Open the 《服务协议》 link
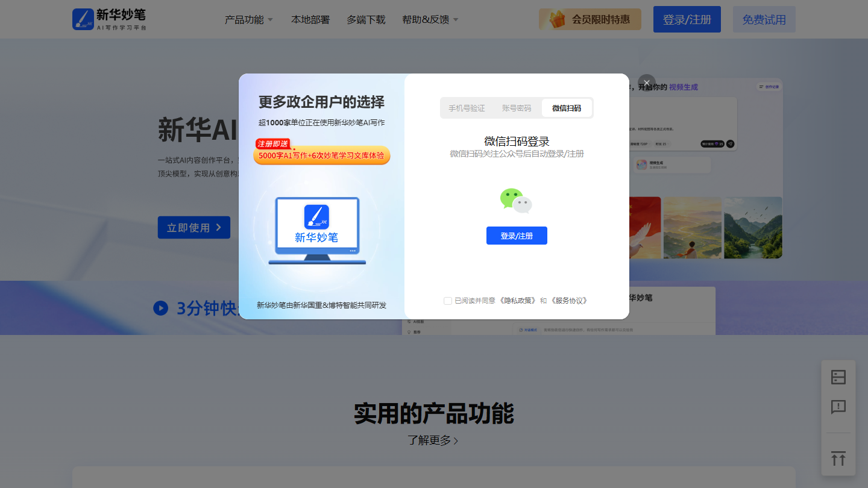 (568, 301)
